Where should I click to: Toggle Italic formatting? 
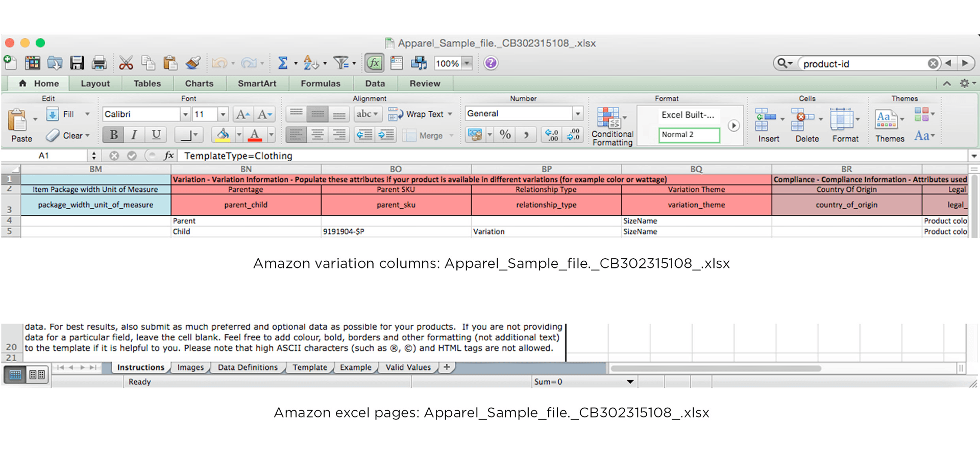coord(134,135)
